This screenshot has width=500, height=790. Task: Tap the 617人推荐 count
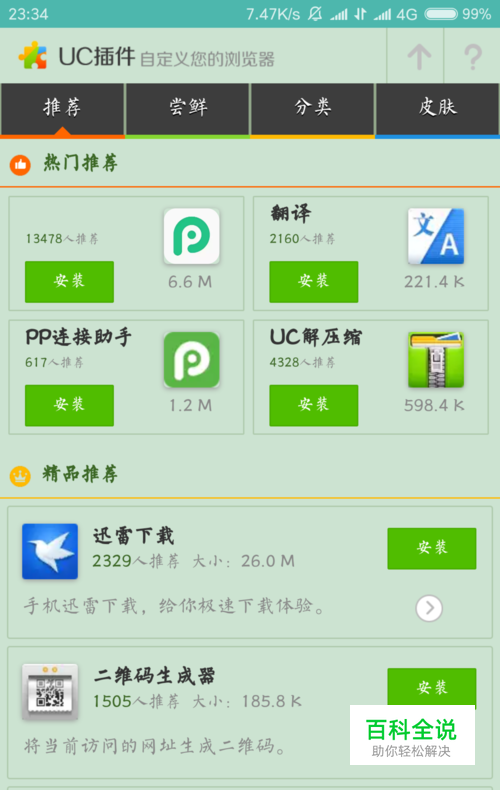click(x=54, y=362)
